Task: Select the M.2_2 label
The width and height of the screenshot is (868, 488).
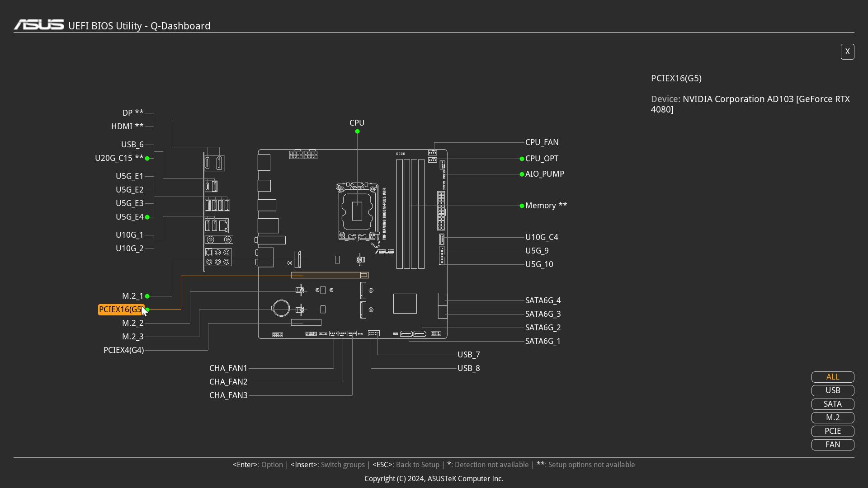Action: click(x=133, y=323)
